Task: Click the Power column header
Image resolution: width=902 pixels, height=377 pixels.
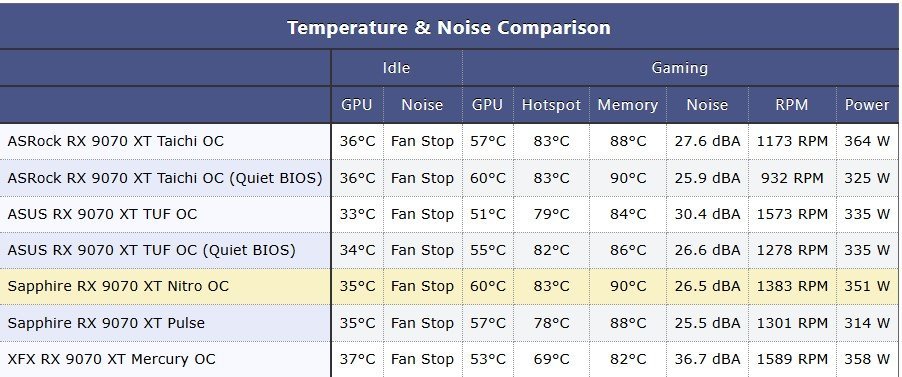Action: (867, 105)
